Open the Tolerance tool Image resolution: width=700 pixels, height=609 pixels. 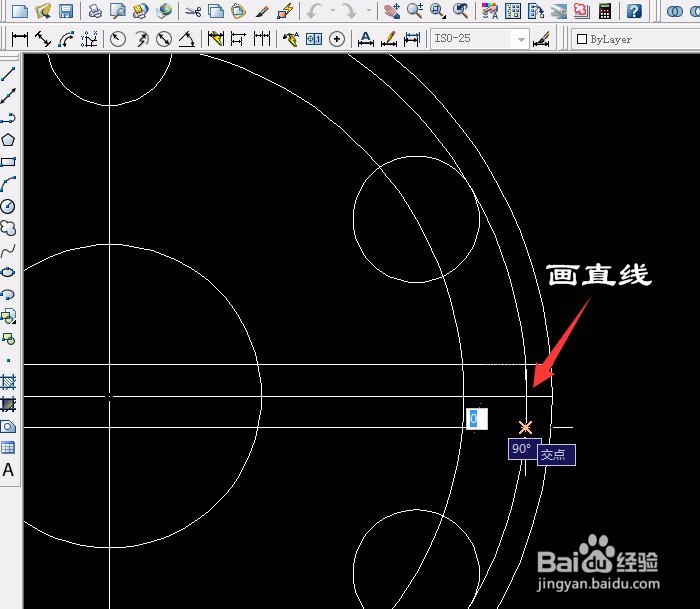314,39
